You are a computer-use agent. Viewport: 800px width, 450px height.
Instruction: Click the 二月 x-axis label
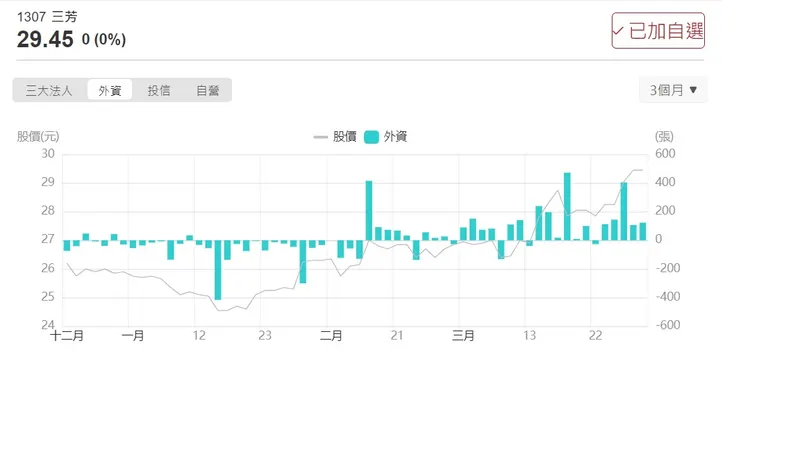point(332,336)
